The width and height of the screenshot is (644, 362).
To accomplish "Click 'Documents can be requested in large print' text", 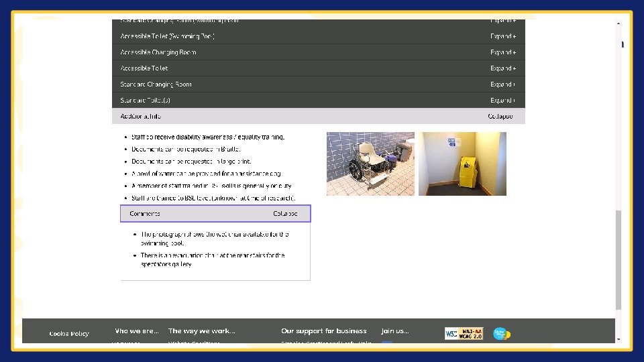I will (191, 162).
